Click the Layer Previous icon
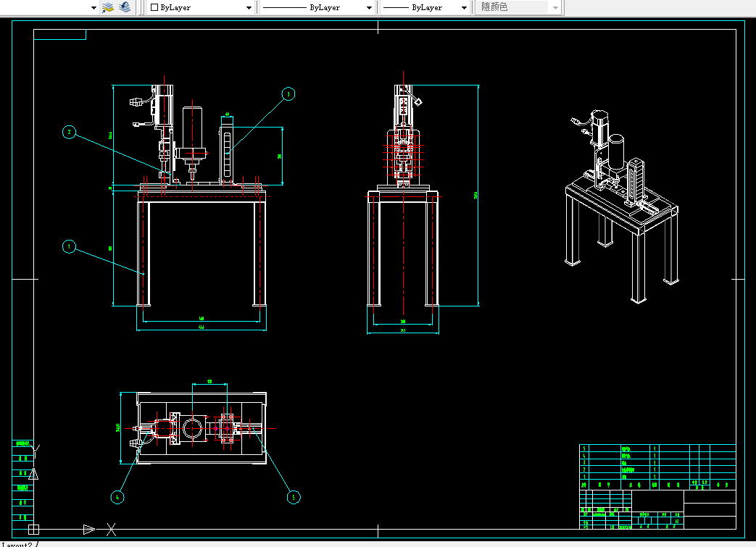This screenshot has height=547, width=756. coord(125,7)
